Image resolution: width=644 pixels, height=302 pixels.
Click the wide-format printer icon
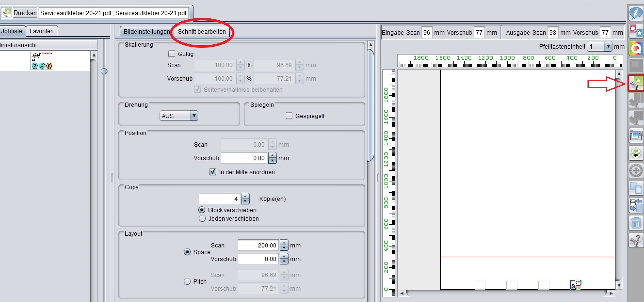[636, 135]
